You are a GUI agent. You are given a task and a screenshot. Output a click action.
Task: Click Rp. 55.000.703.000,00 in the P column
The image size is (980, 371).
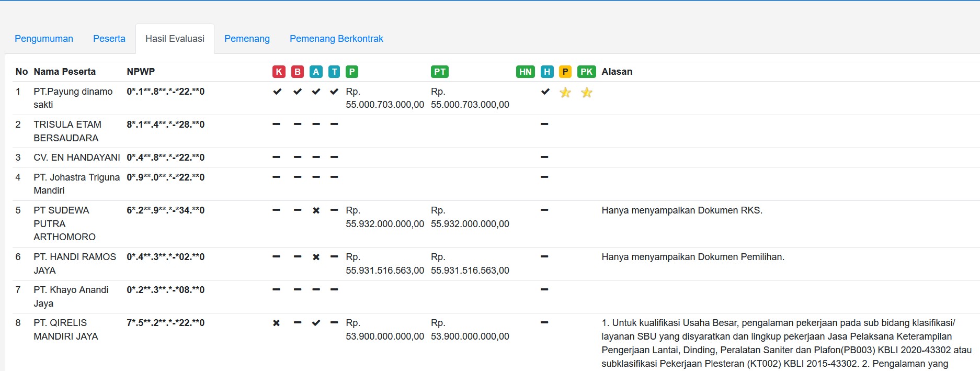(x=385, y=98)
